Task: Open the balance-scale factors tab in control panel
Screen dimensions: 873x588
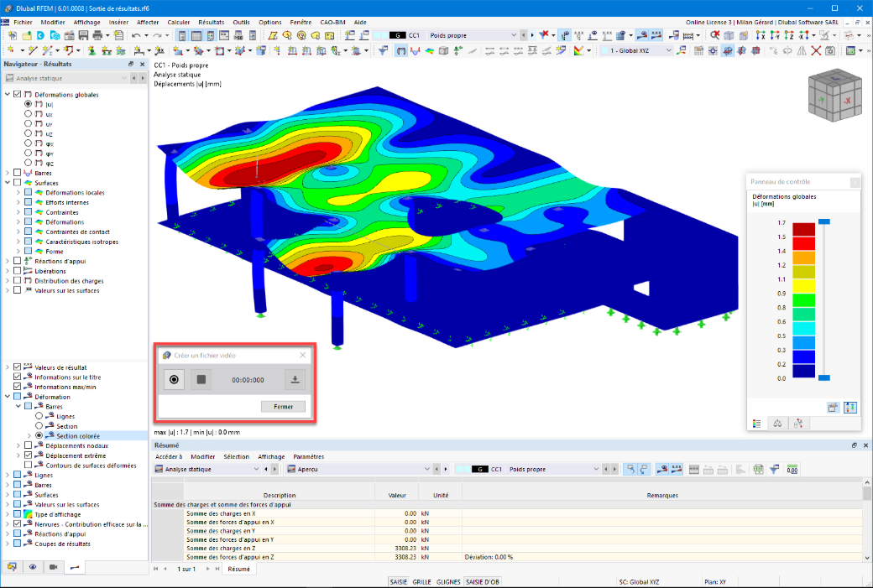Action: click(x=777, y=424)
